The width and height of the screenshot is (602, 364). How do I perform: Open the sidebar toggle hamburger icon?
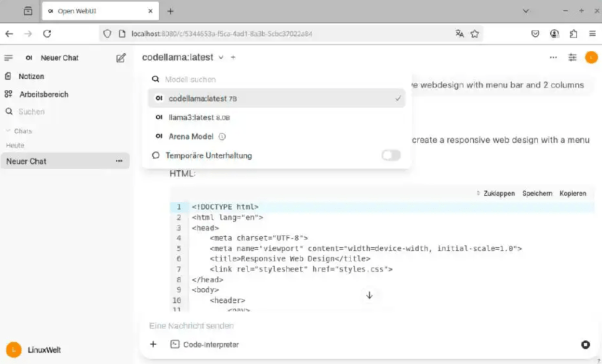tap(8, 57)
